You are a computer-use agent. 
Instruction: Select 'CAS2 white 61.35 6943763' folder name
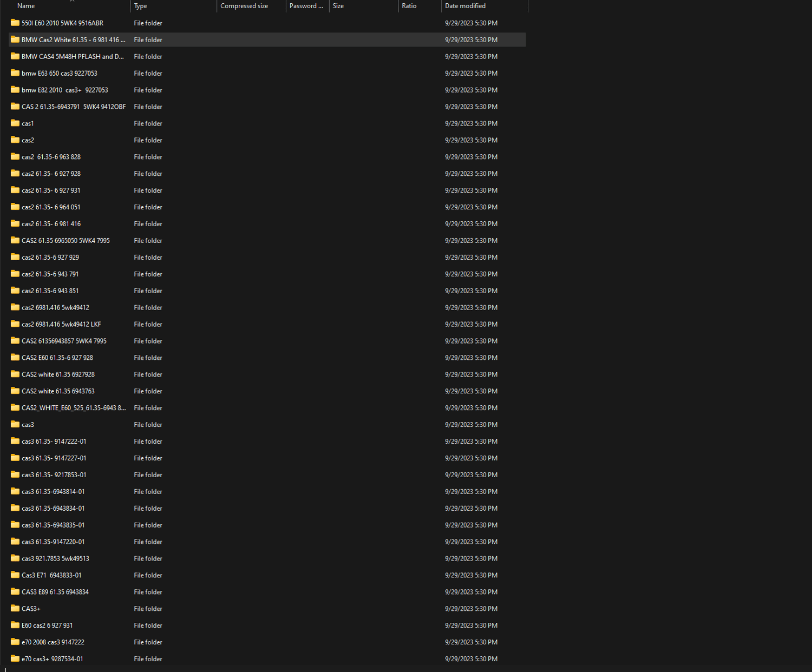(58, 391)
